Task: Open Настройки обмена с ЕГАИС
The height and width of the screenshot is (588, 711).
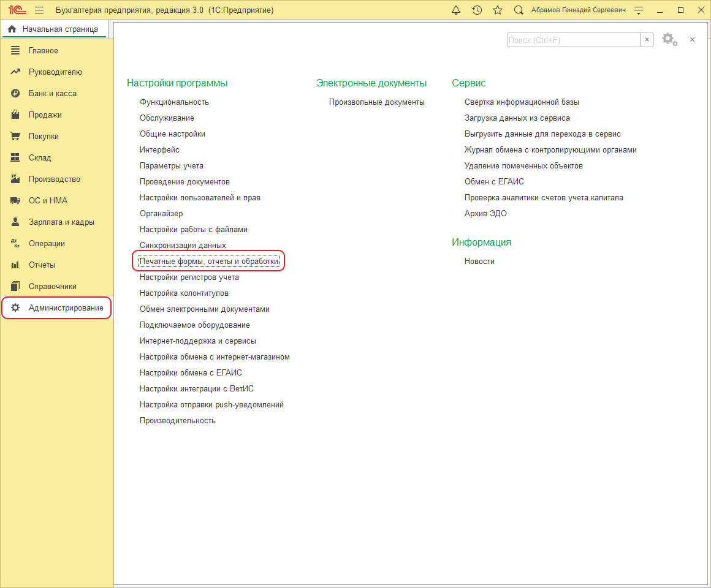Action: pos(191,373)
